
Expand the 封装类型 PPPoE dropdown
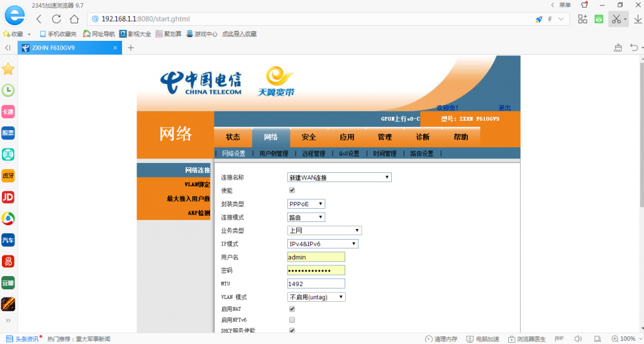(x=306, y=204)
